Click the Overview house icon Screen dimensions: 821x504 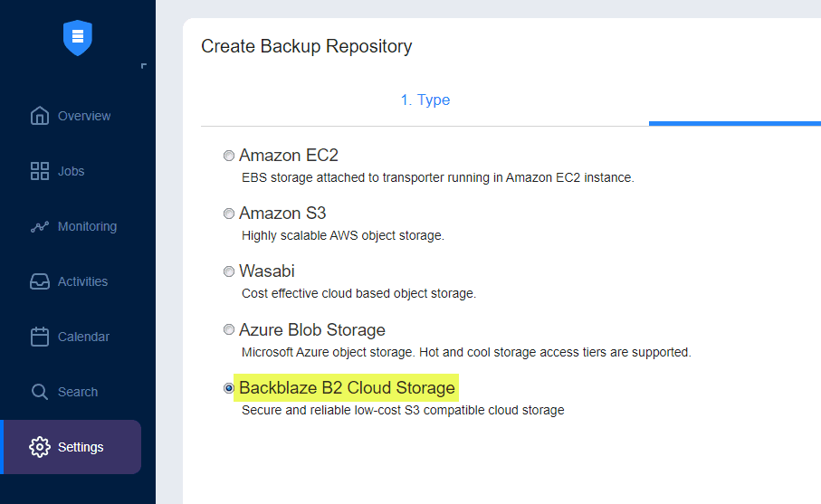pos(40,116)
